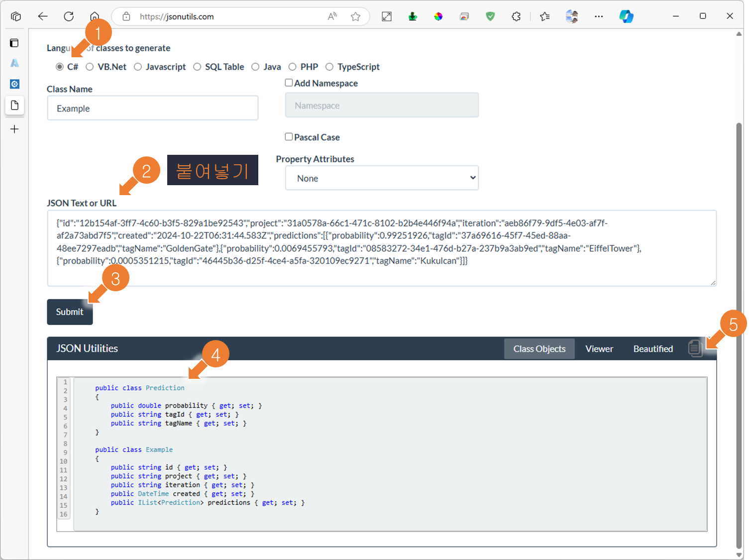The image size is (749, 560).
Task: Click the Property Attributes label
Action: click(315, 159)
